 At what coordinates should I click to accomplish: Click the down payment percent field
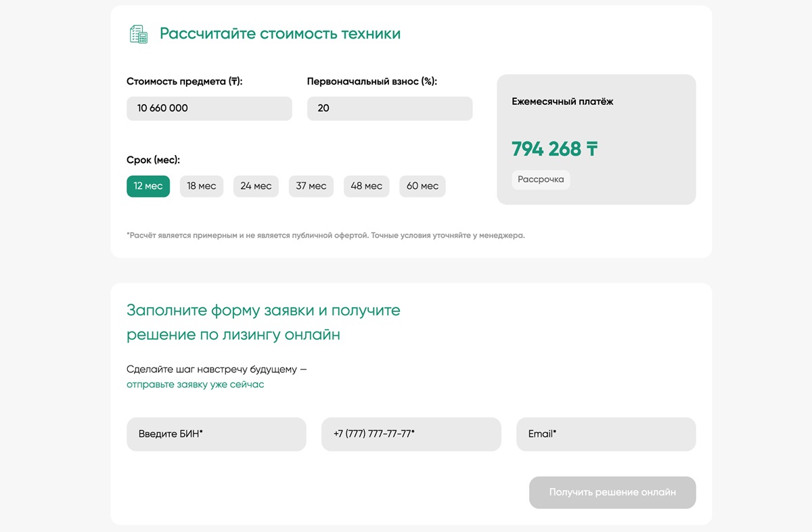point(390,108)
